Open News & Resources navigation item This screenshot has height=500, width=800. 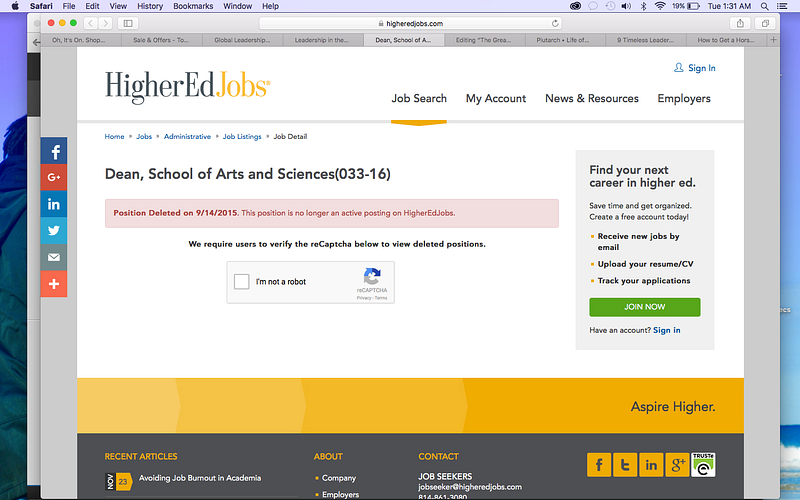coord(592,98)
